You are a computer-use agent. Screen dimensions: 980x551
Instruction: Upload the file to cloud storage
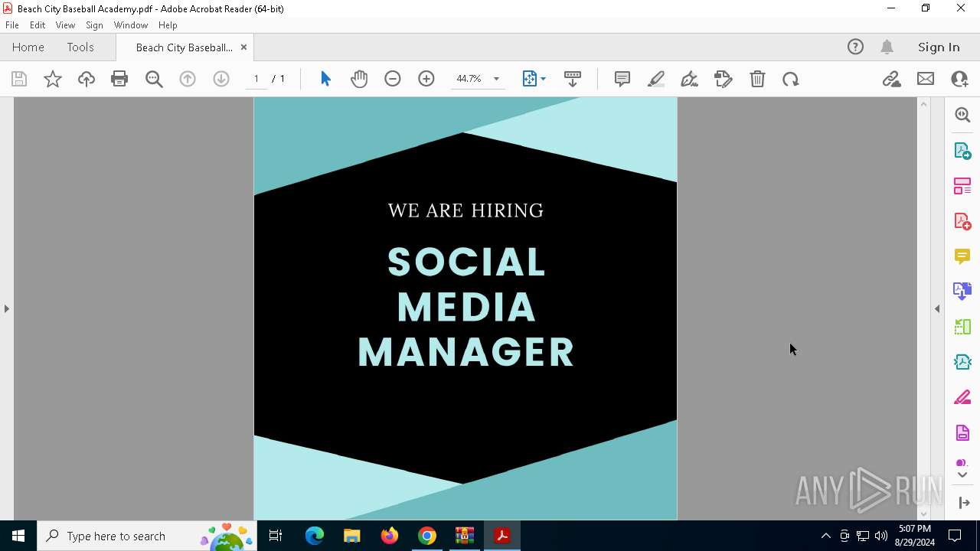[87, 79]
